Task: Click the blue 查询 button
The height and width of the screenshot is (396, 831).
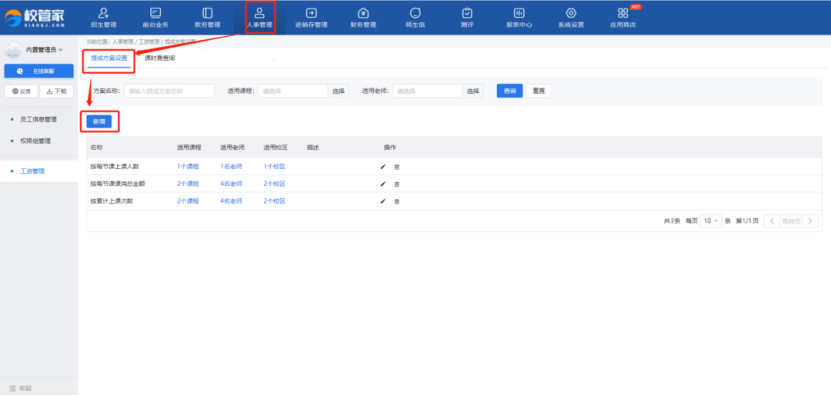Action: click(x=510, y=91)
